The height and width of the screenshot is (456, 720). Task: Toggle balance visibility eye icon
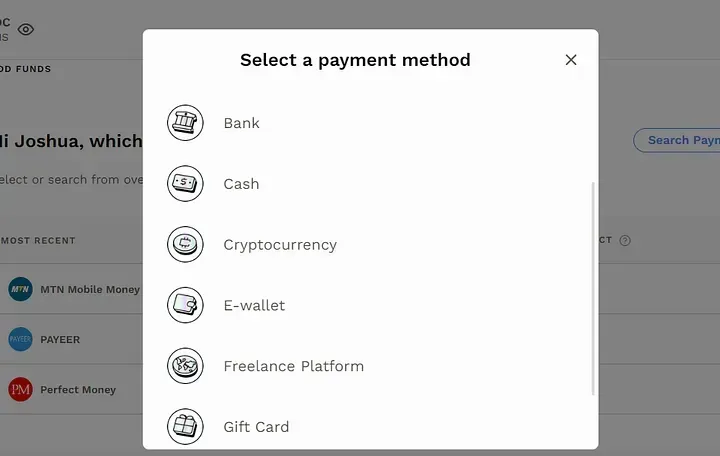26,29
